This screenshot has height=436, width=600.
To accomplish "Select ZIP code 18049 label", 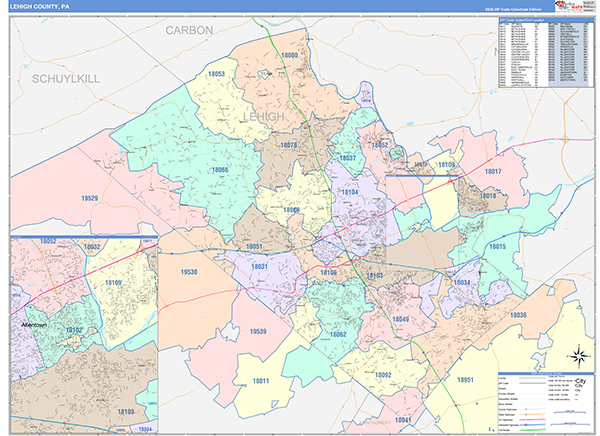I will (401, 319).
